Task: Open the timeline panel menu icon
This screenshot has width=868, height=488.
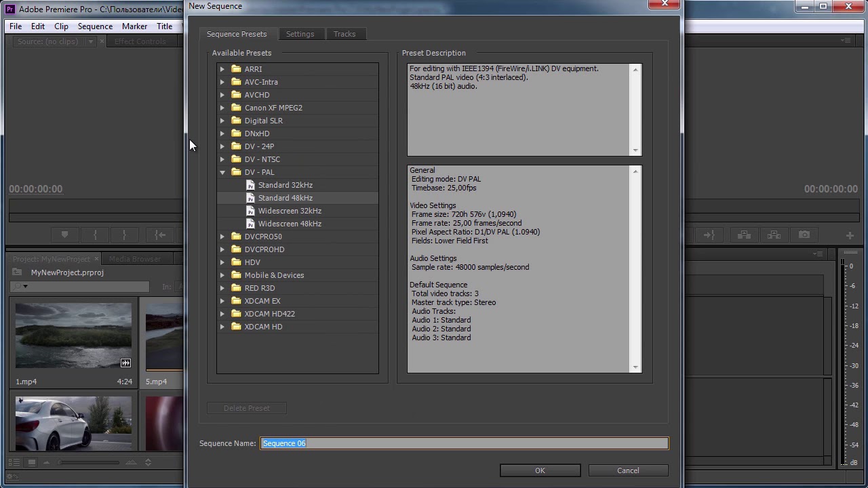Action: (818, 253)
